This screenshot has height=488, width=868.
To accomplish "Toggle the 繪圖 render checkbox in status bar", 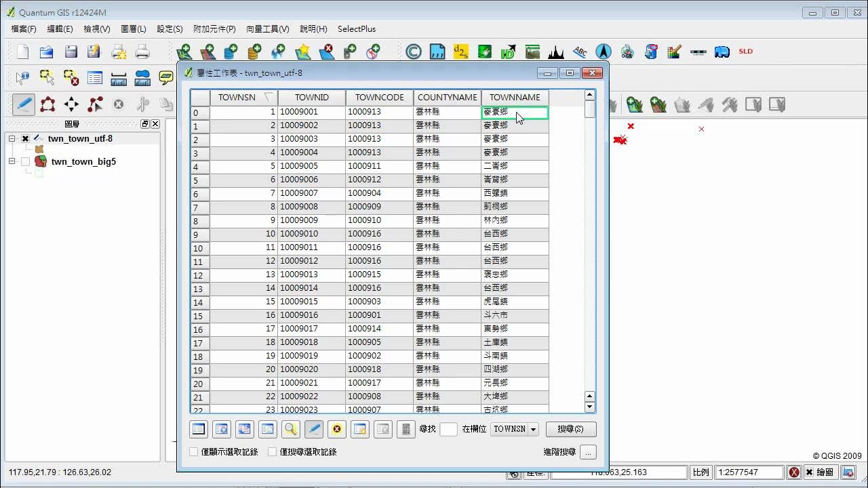I will pyautogui.click(x=809, y=472).
